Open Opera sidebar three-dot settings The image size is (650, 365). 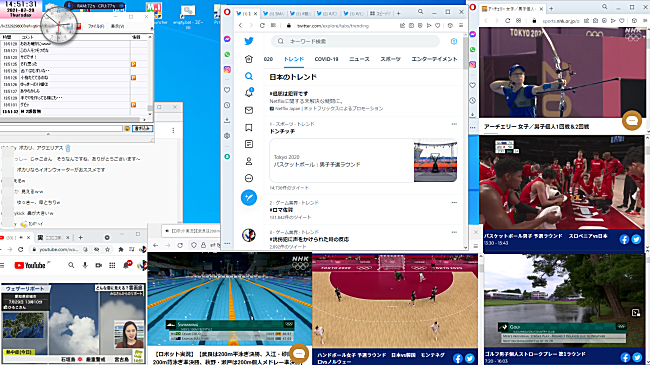[227, 243]
